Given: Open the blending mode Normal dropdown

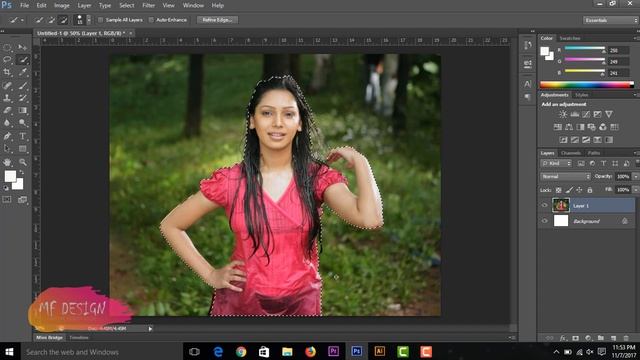Looking at the screenshot, I should tap(565, 176).
